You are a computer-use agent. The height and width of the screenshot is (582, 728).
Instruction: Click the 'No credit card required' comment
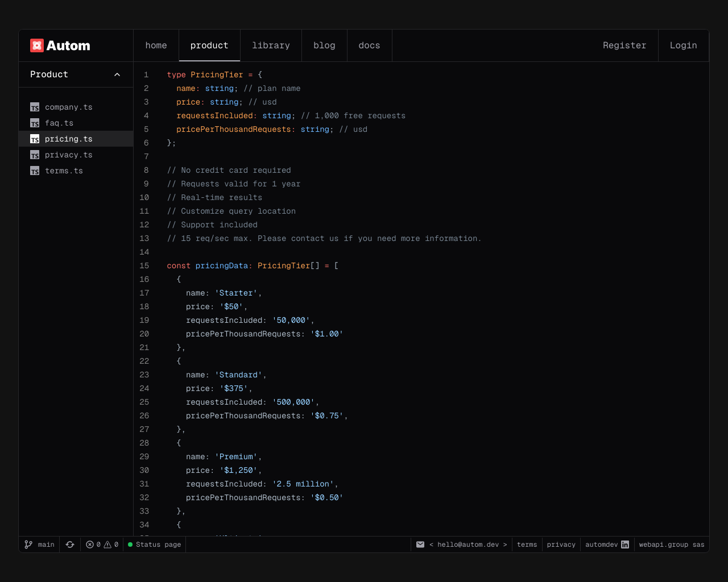[229, 170]
